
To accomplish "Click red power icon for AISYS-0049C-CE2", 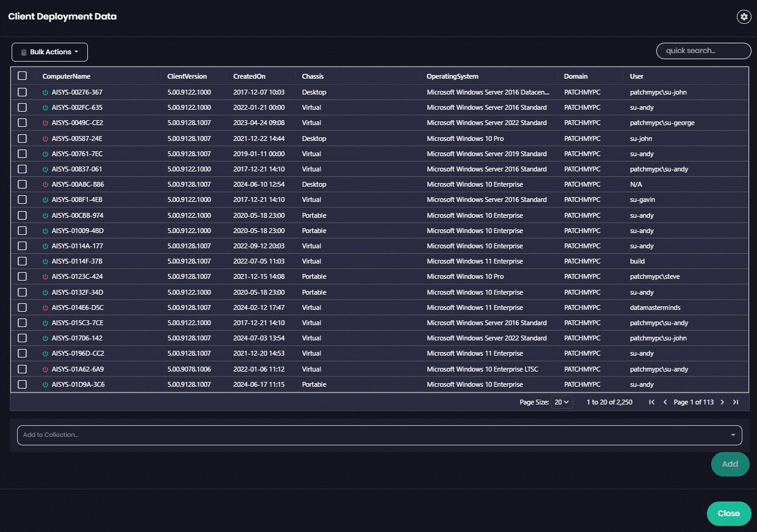I will pyautogui.click(x=45, y=123).
